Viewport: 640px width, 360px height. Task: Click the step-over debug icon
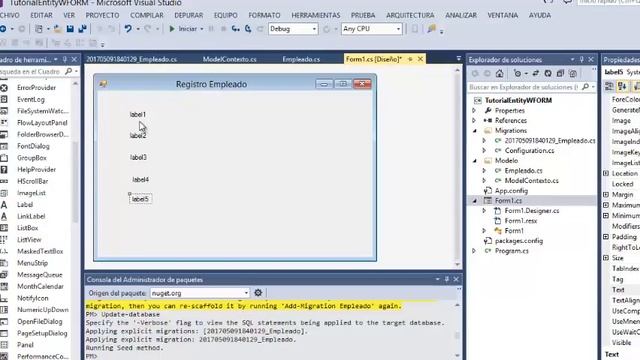pyautogui.click(x=248, y=29)
